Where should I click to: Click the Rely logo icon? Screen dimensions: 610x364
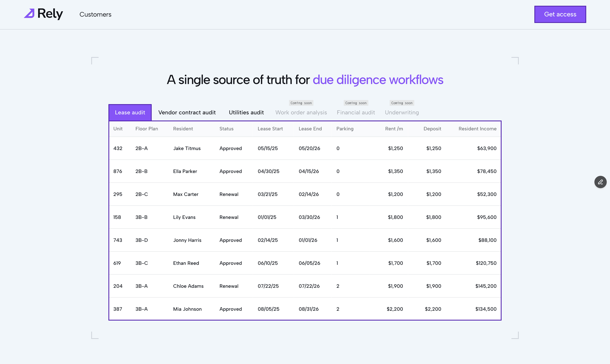click(x=29, y=14)
